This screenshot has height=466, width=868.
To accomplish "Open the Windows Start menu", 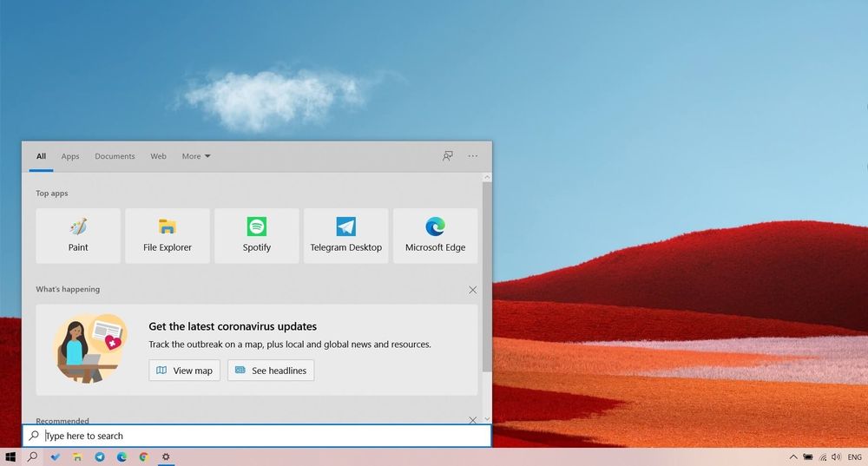I will (x=10, y=456).
